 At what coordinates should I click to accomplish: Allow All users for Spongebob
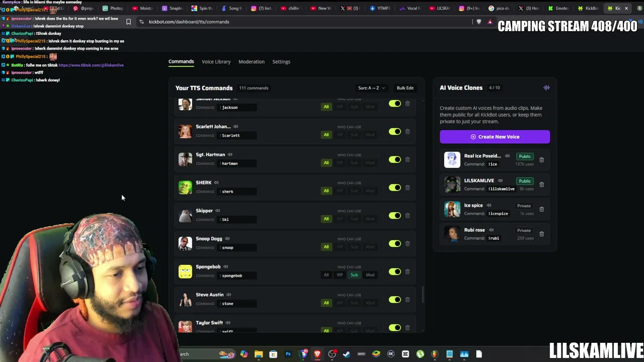pyautogui.click(x=326, y=275)
